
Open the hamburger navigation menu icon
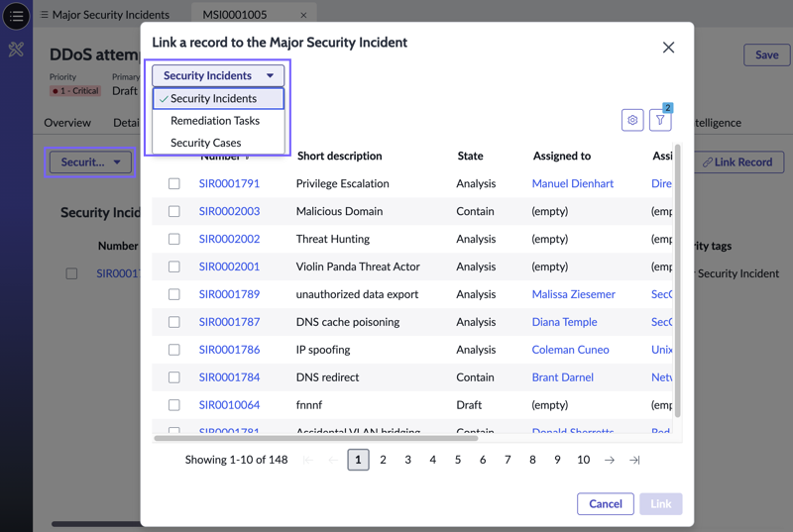pos(16,16)
